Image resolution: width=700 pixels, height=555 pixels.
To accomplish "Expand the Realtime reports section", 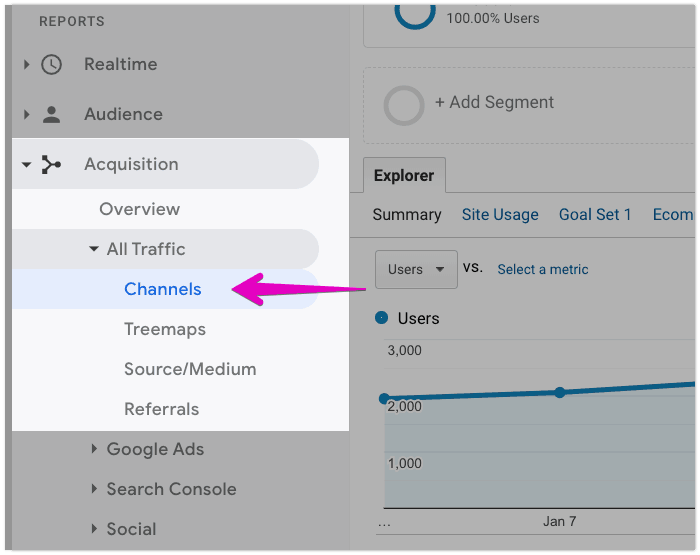I will [26, 64].
